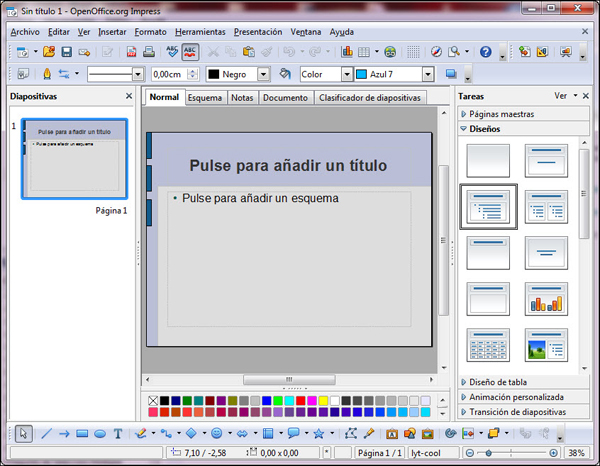
Task: Expand Transición de diapositivas section
Action: click(523, 412)
